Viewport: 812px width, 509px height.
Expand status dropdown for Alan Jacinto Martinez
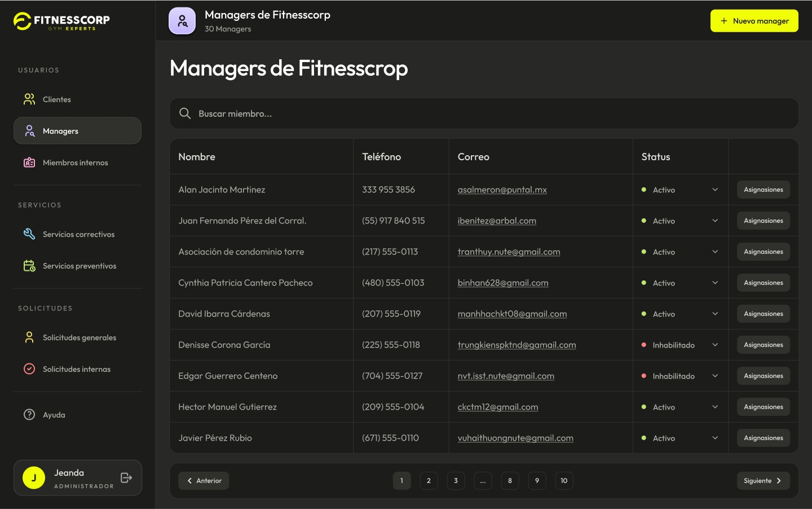coord(715,190)
